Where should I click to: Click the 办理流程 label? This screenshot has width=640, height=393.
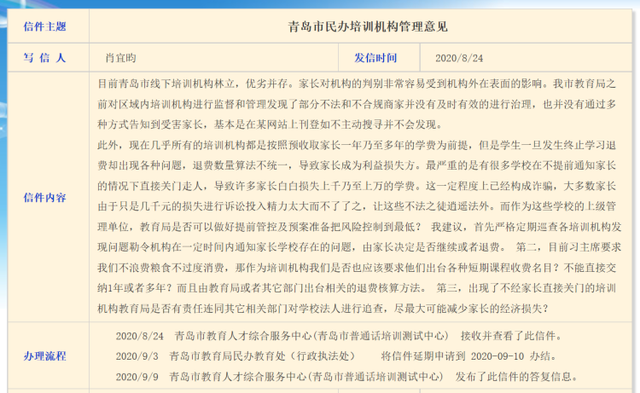(44, 356)
